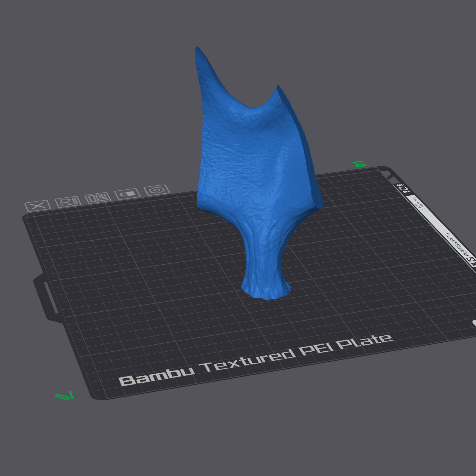Auto-orient objects with the plate orient icon

click(68, 202)
